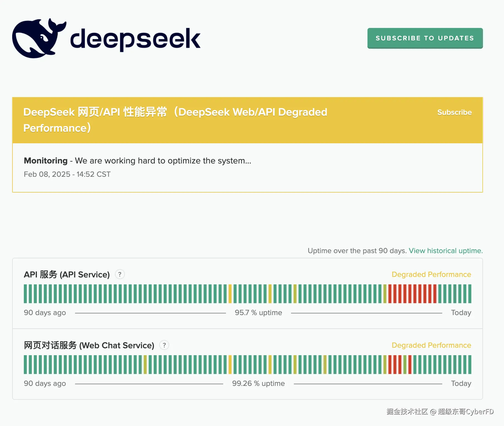Click the 99.26 % uptime value

(258, 383)
